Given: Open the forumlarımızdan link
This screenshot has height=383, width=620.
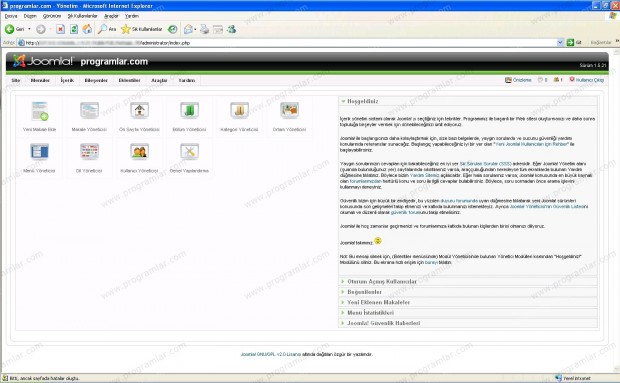Looking at the screenshot, I should click(365, 181).
